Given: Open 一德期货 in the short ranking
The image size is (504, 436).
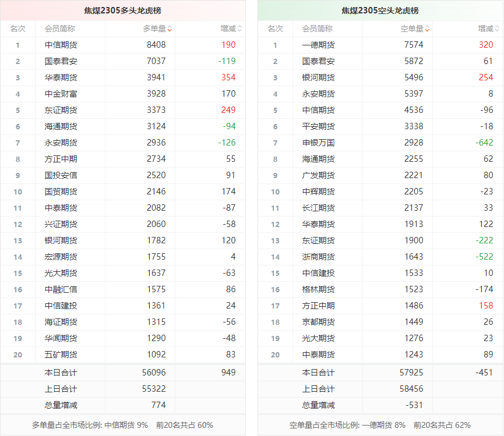Looking at the screenshot, I should click(318, 45).
